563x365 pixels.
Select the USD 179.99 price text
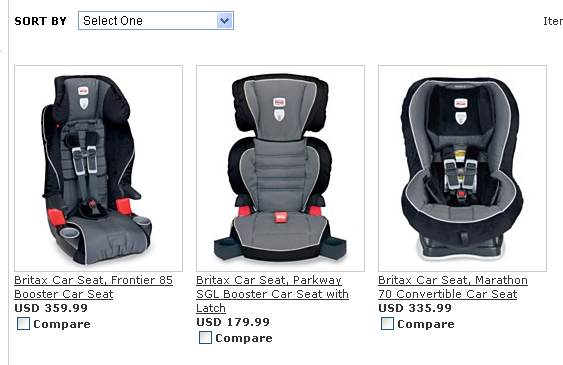[233, 322]
